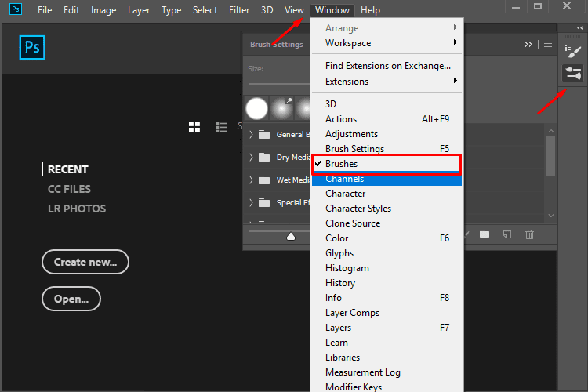
Task: Open the Brushes panel icon in dock
Action: [x=573, y=50]
